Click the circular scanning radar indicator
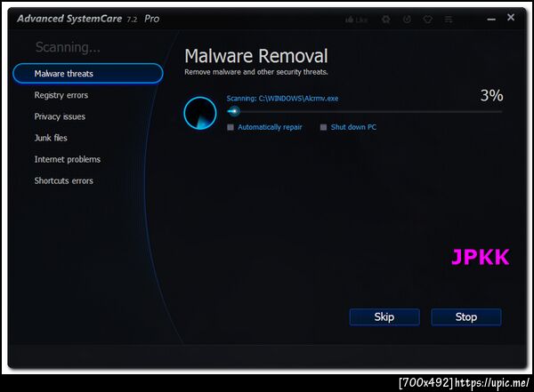Viewport: 534px width, 392px height. (200, 113)
